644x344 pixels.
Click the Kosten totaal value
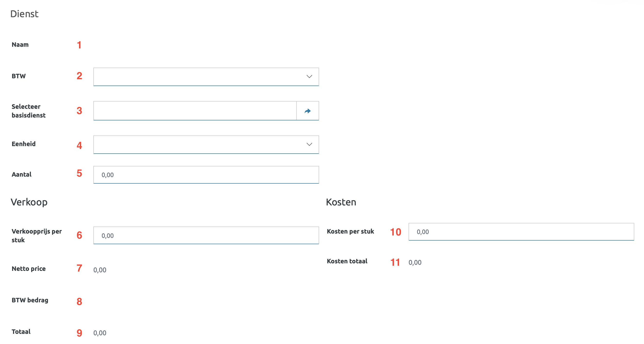tap(415, 262)
